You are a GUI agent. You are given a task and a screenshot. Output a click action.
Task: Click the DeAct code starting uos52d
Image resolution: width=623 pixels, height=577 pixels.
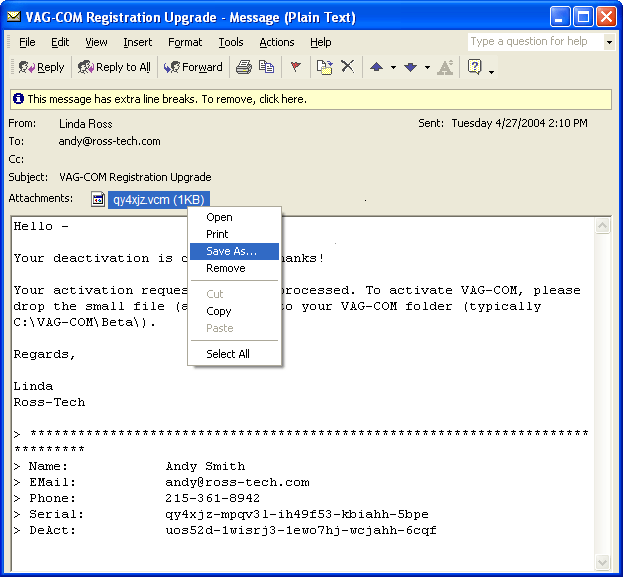point(301,531)
